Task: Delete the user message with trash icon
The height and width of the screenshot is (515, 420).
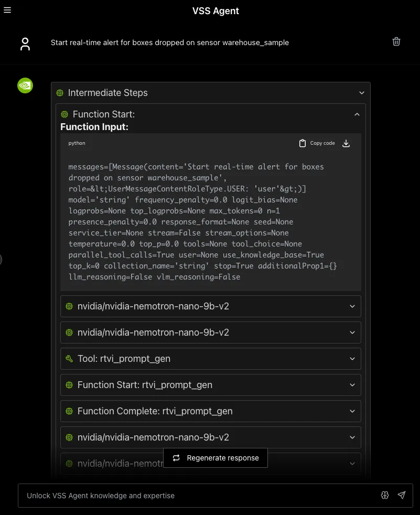Action: [396, 42]
